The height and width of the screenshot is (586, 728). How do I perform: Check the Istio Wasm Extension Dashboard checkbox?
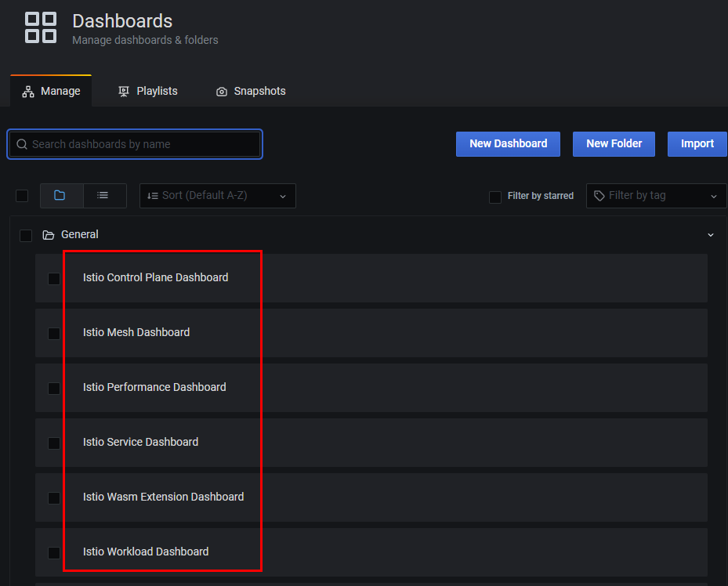54,497
